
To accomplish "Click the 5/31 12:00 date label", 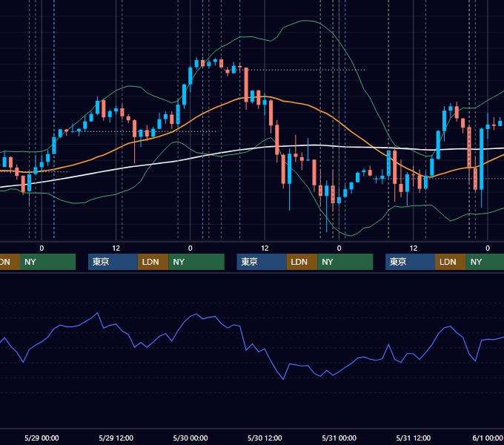I will point(414,438).
